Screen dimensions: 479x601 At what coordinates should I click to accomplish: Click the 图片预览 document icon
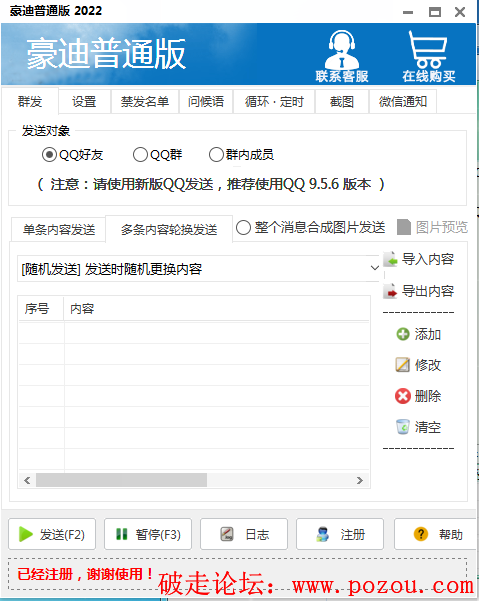click(x=404, y=227)
